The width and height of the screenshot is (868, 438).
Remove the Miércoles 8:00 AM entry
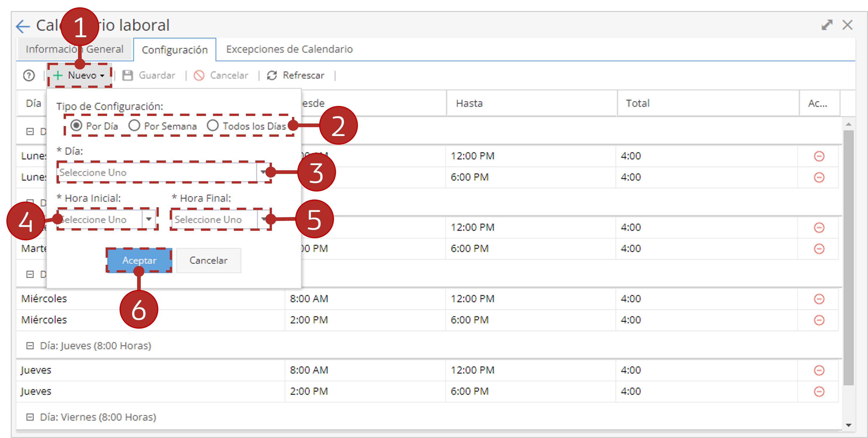point(819,299)
